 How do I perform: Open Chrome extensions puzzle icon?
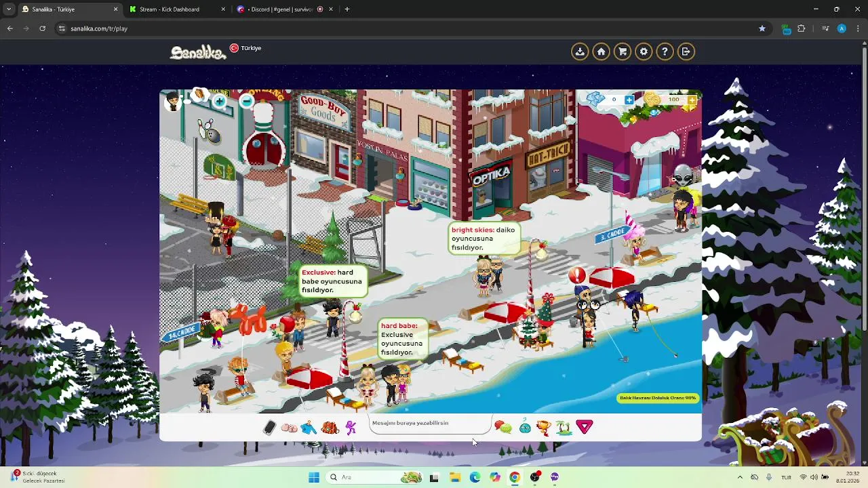point(802,28)
